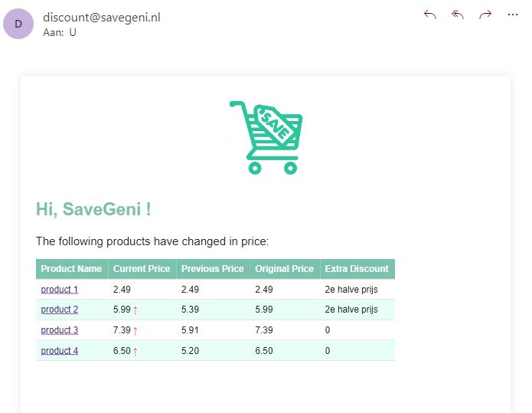Click the sender address discount@savegeni.nl
Screen dimensions: 532x413
[102, 17]
